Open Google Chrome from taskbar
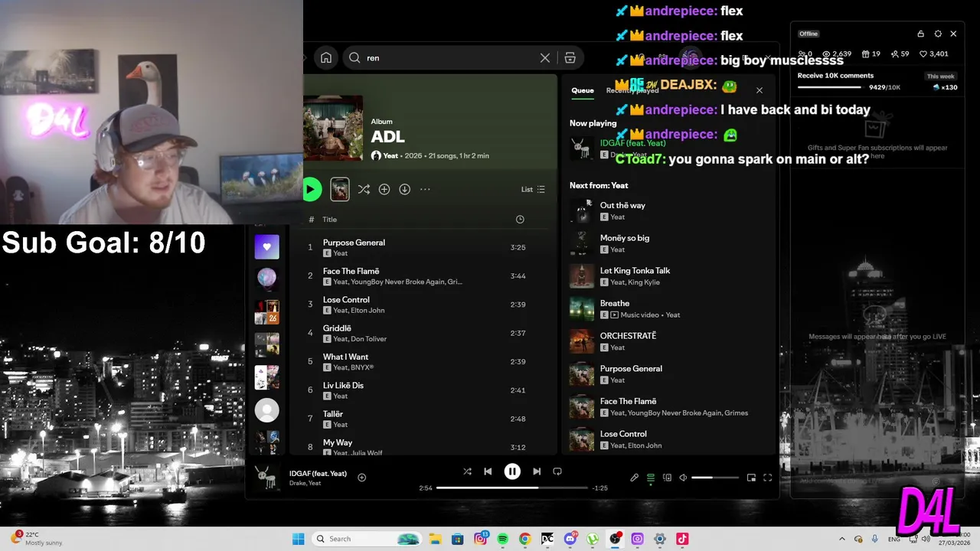 [x=525, y=539]
